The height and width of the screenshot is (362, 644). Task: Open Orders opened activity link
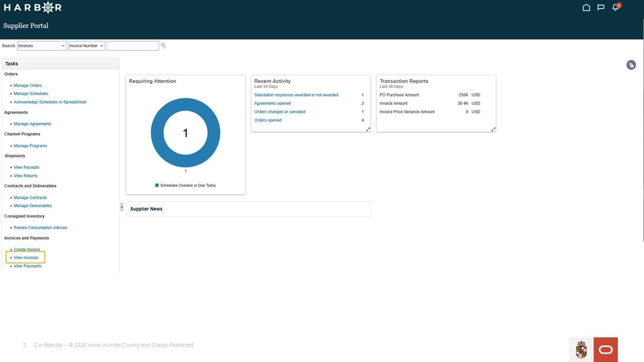point(268,120)
